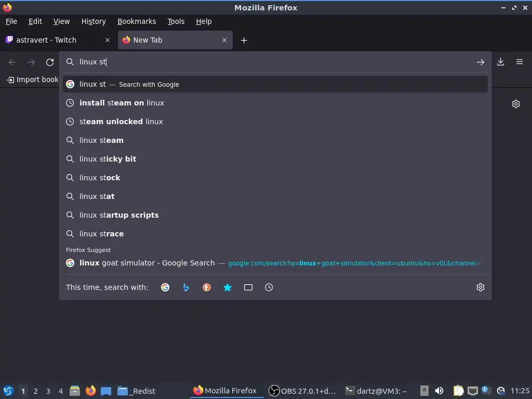Open search settings gear in dropdown
The width and height of the screenshot is (532, 399).
[481, 287]
